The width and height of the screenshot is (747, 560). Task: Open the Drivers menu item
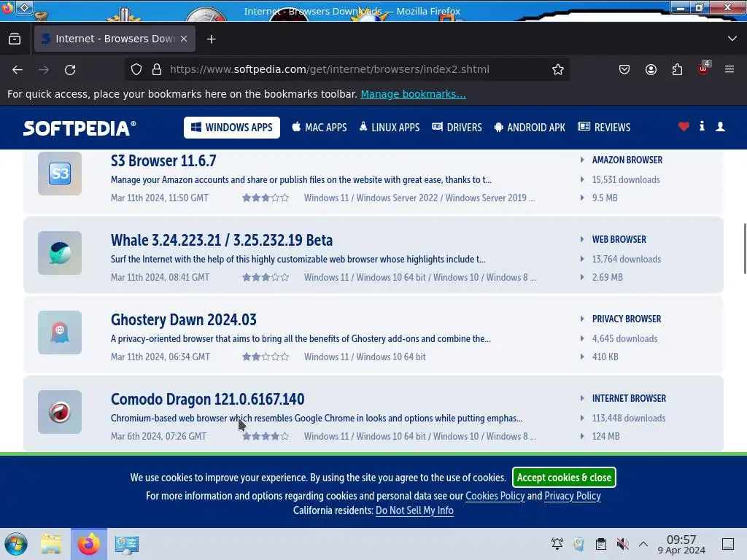click(x=457, y=128)
